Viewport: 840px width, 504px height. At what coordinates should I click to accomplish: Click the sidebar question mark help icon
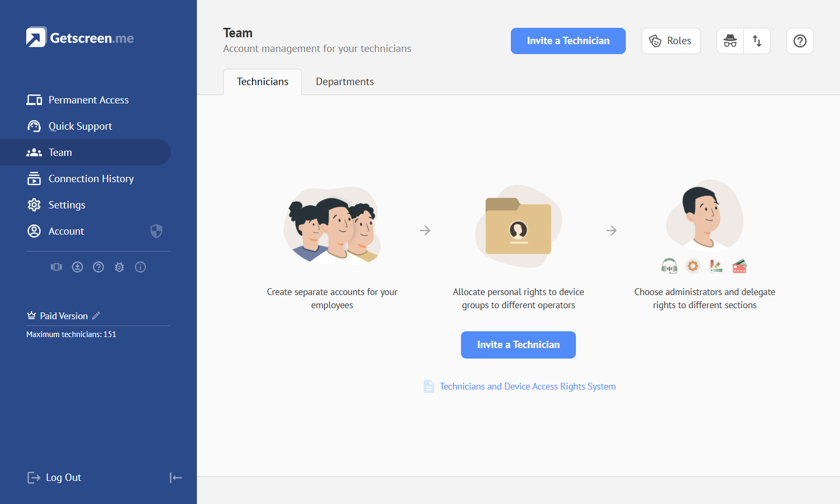99,267
